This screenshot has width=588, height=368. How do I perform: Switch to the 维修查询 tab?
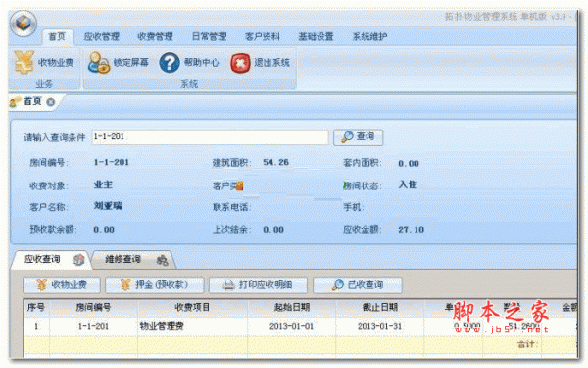point(123,259)
